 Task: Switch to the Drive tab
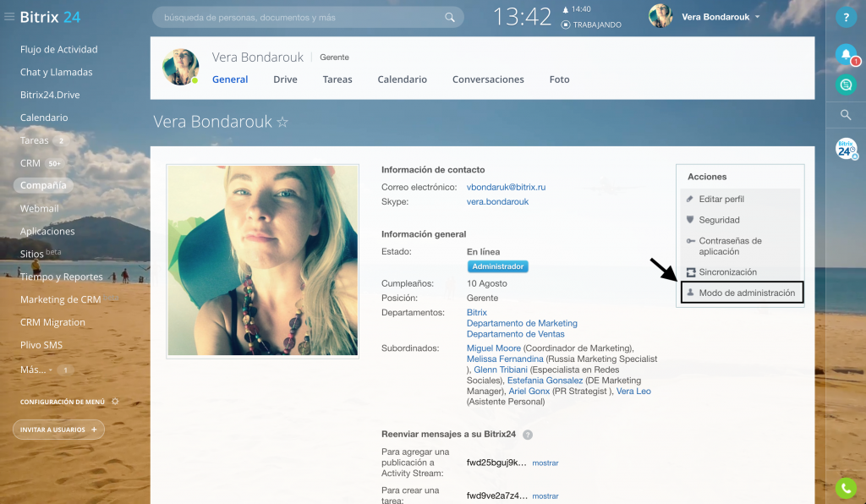(x=285, y=79)
